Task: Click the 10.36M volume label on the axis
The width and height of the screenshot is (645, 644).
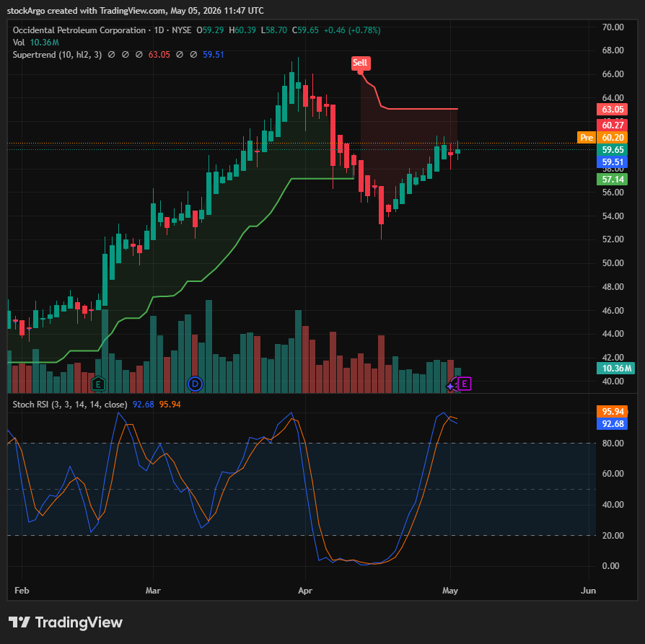Action: coord(616,369)
